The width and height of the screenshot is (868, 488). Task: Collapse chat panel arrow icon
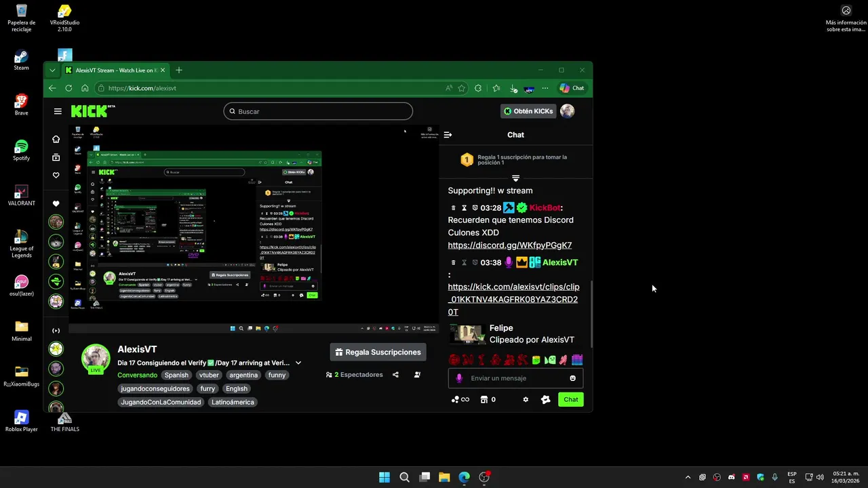(448, 135)
